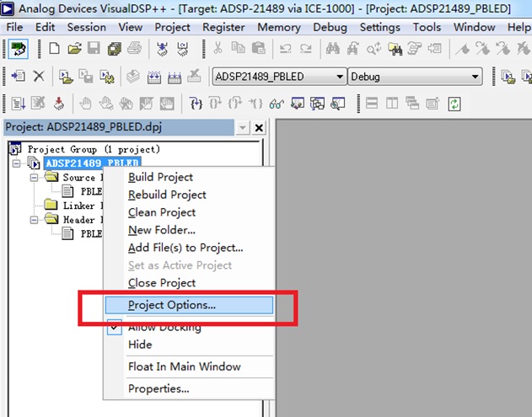Open the View menu

(x=131, y=27)
